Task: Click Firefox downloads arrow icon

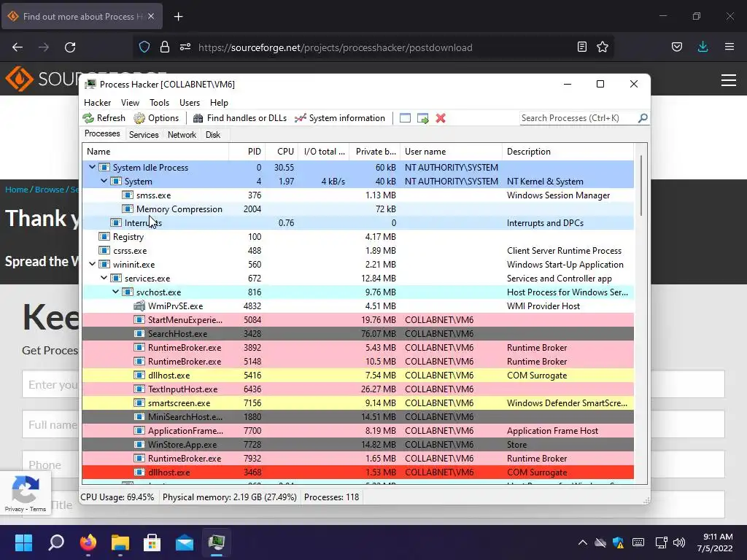Action: 703,47
